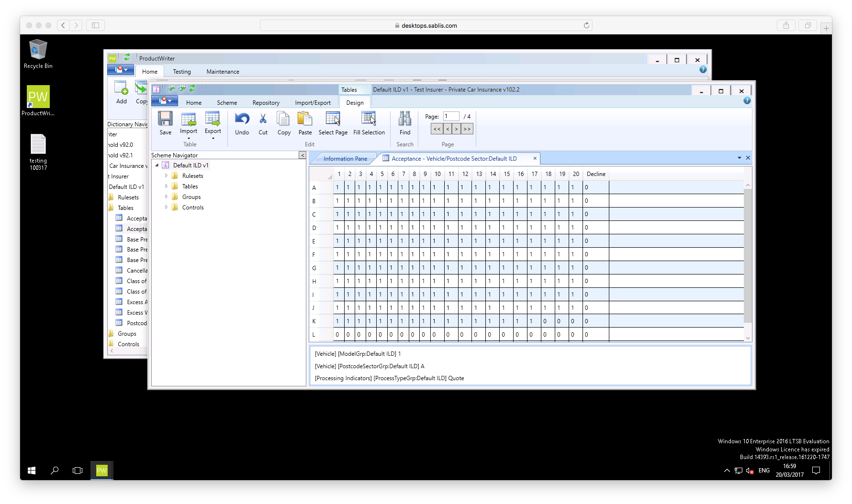Go to the last page with >> button
The height and width of the screenshot is (504, 852).
467,129
